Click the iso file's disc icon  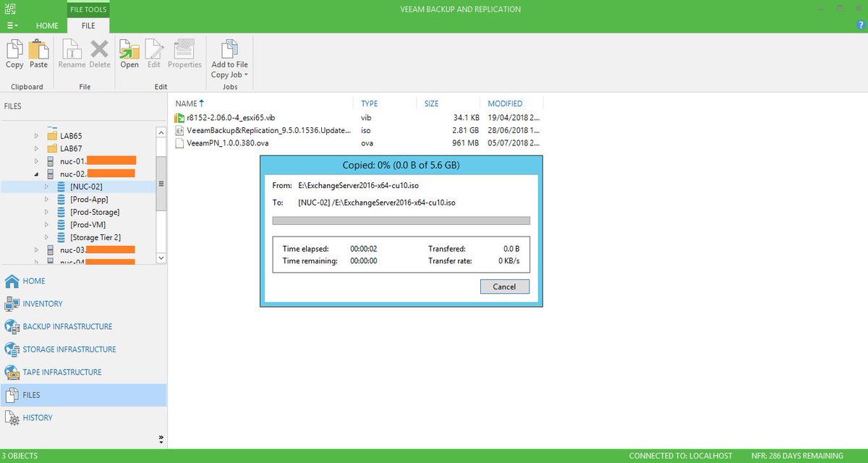pyautogui.click(x=180, y=130)
